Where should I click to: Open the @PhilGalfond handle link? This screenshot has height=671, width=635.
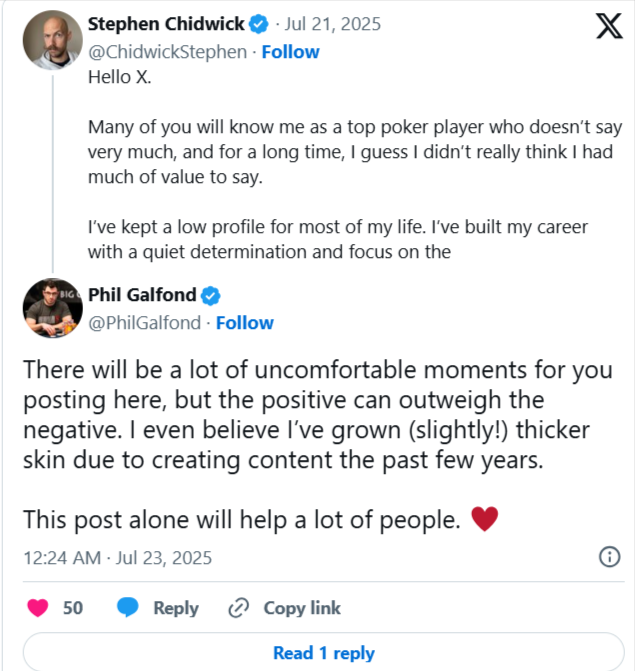[146, 323]
